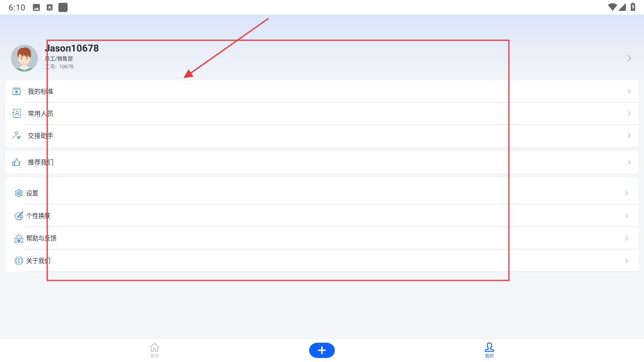
Task: Tap the 推荐我们 thumbs-up icon
Action: [x=17, y=162]
